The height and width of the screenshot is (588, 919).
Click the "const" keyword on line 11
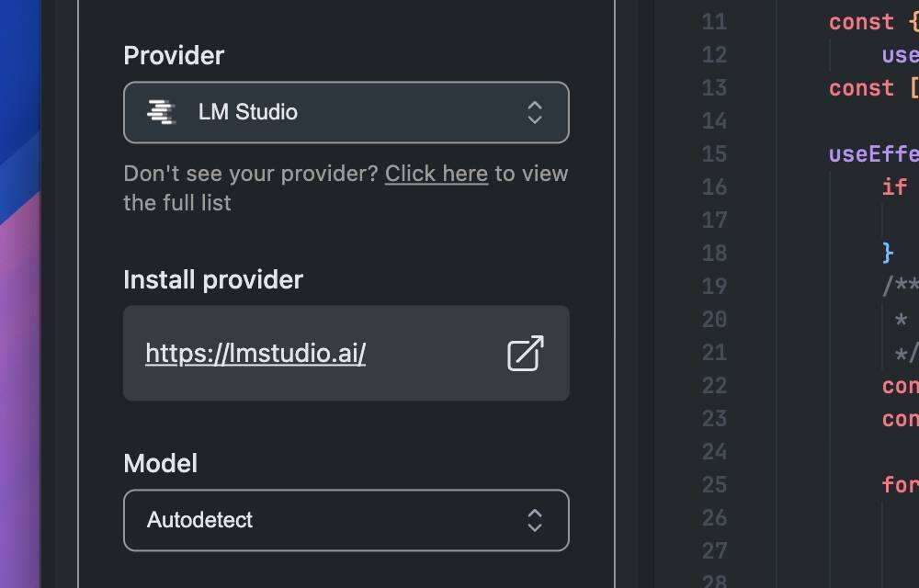tap(861, 22)
